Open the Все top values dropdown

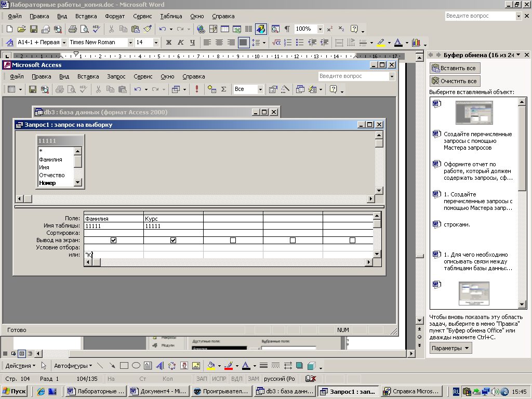260,89
